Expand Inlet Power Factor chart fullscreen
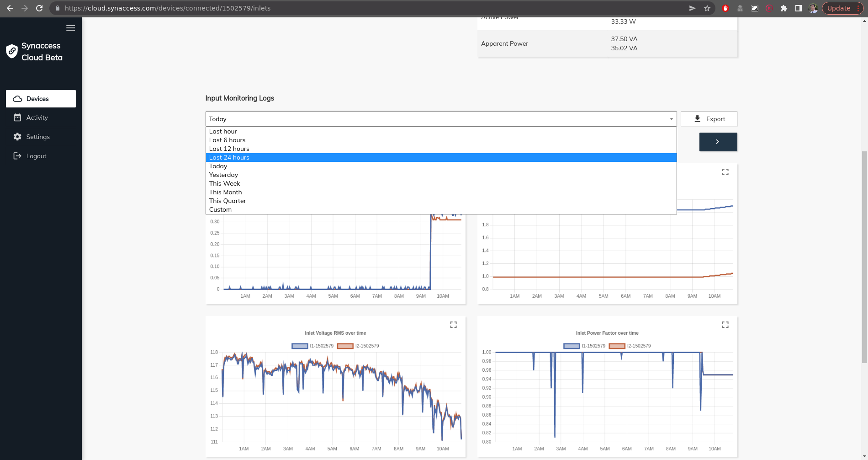This screenshot has height=460, width=868. (x=725, y=325)
